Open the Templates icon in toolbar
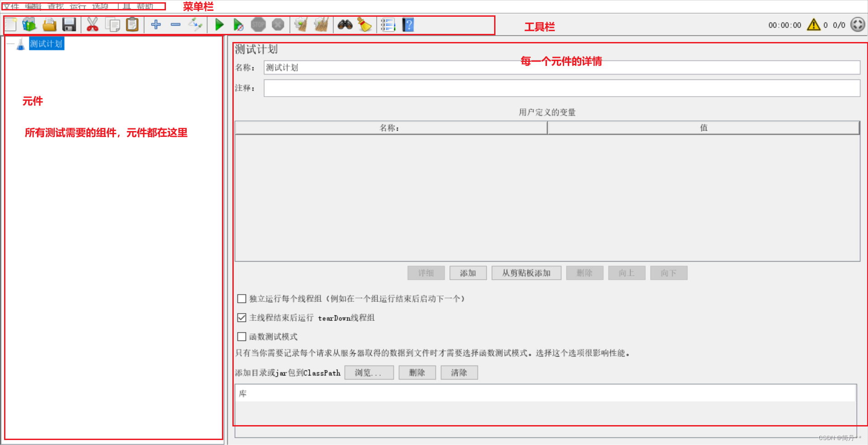This screenshot has height=445, width=868. pos(29,25)
